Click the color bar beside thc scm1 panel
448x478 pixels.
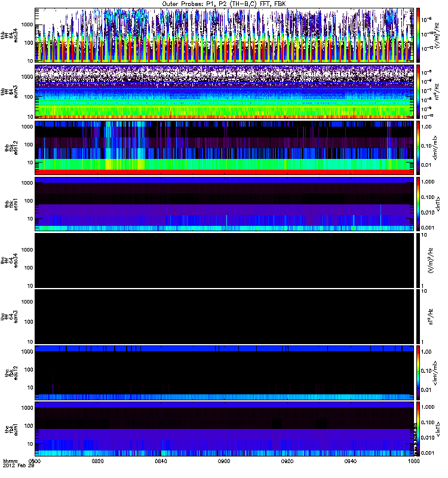coord(418,428)
